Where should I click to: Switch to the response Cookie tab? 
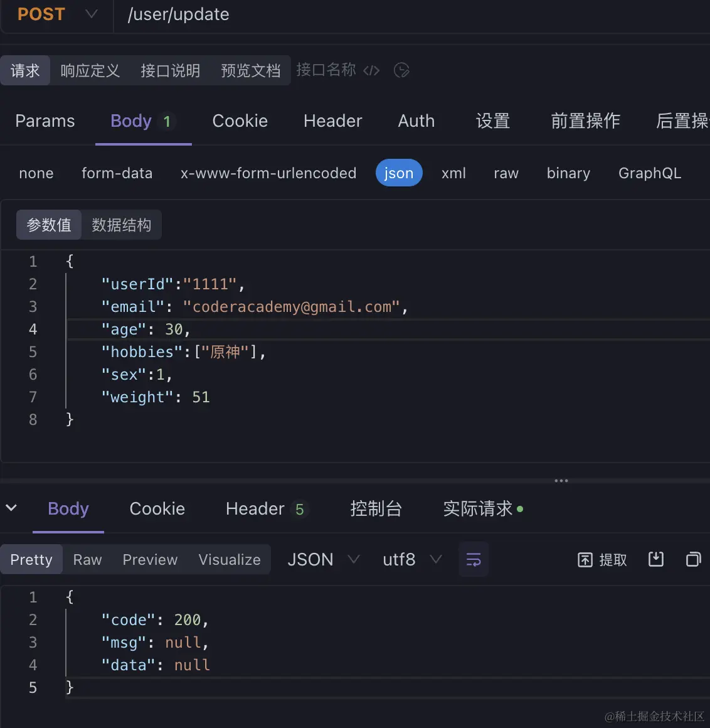point(157,509)
